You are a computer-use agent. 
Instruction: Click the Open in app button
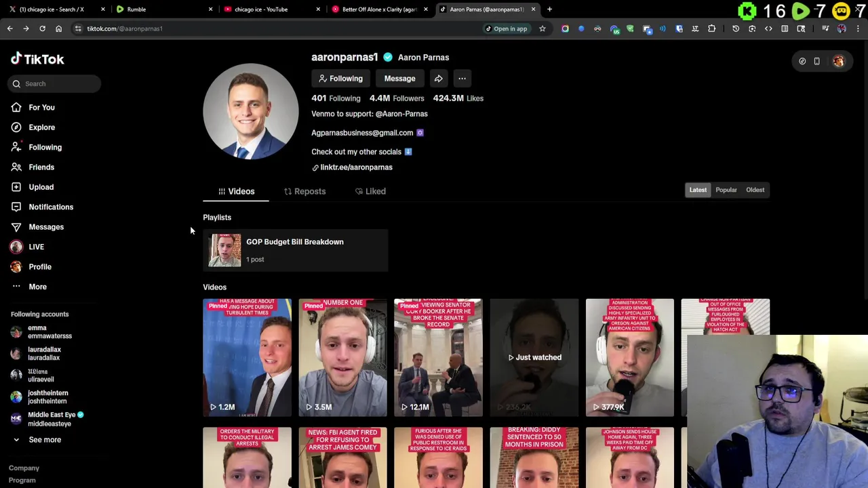pyautogui.click(x=506, y=28)
